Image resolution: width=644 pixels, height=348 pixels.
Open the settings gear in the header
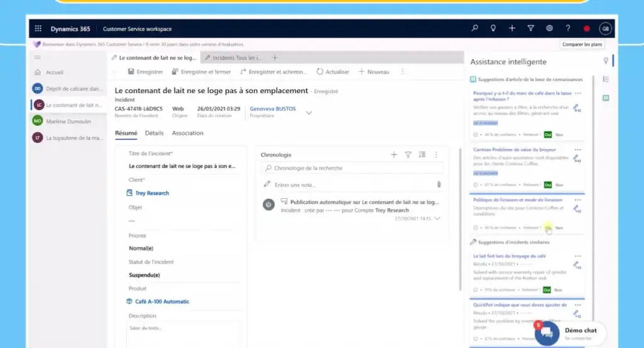point(549,28)
